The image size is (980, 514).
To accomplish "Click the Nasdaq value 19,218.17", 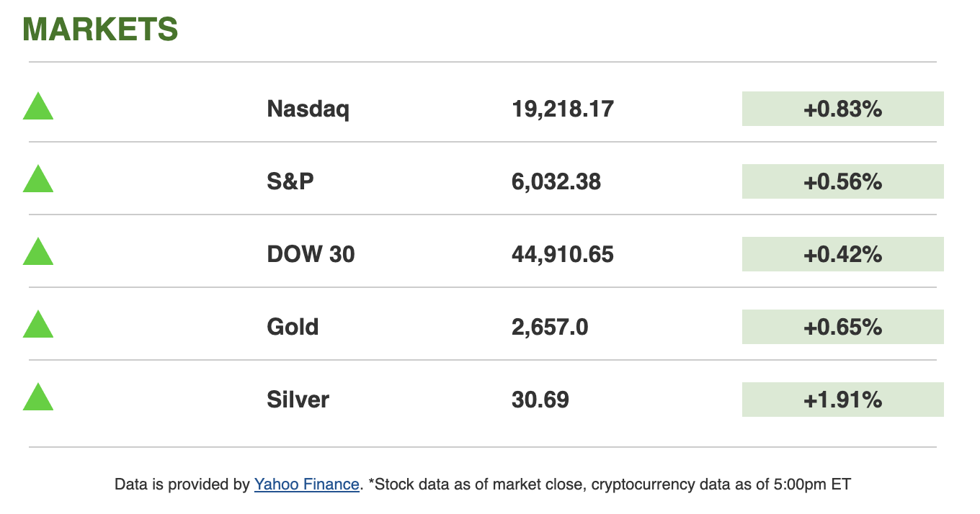I will 563,109.
